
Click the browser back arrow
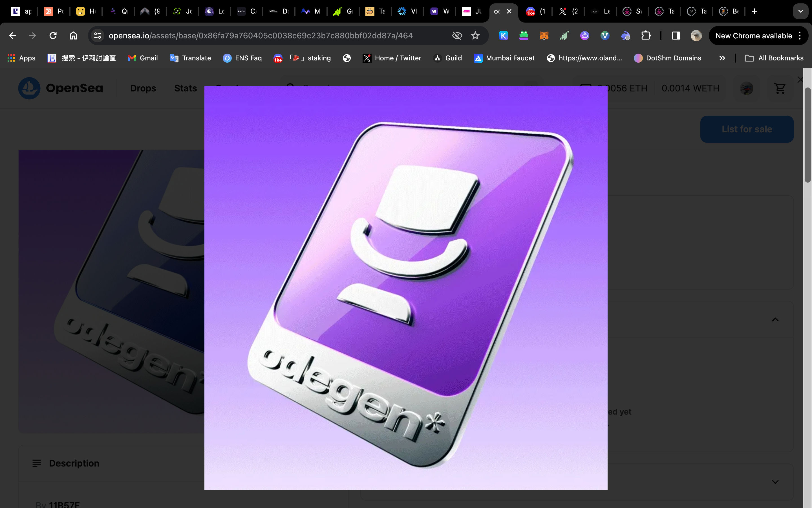tap(12, 36)
